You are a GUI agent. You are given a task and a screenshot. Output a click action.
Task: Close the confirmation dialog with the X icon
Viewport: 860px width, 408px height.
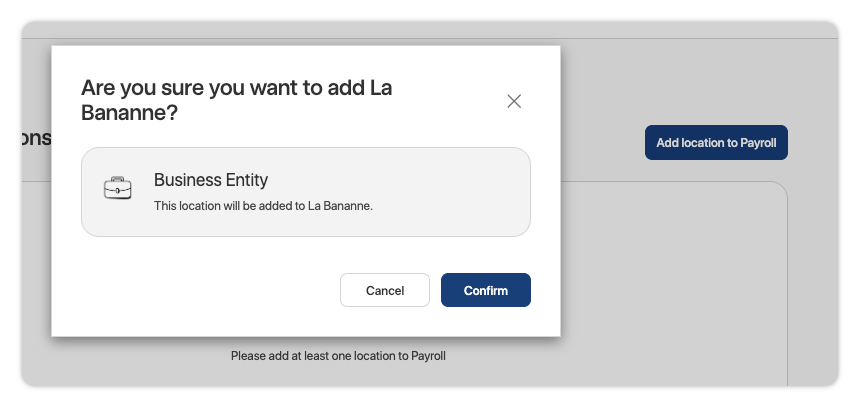(514, 101)
